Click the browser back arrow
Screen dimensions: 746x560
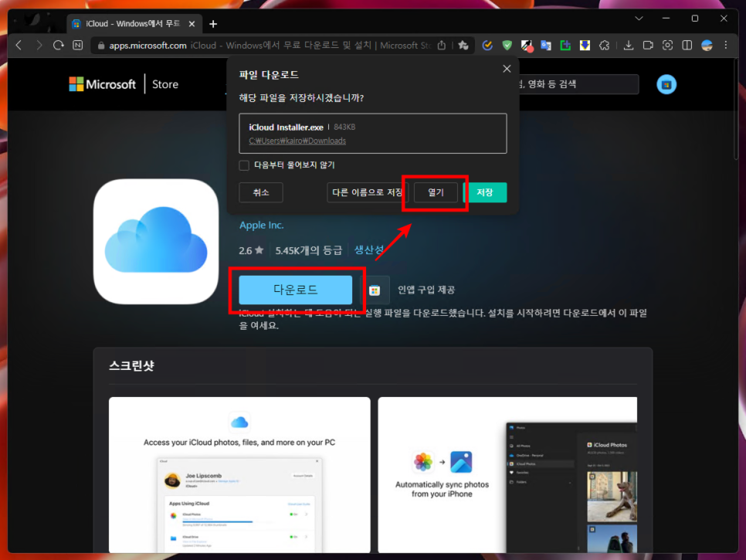pyautogui.click(x=19, y=46)
